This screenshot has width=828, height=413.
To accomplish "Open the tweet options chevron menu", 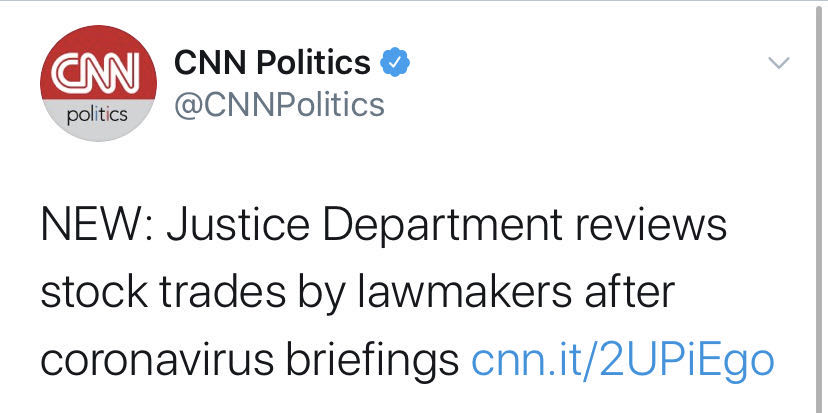I will tap(777, 64).
